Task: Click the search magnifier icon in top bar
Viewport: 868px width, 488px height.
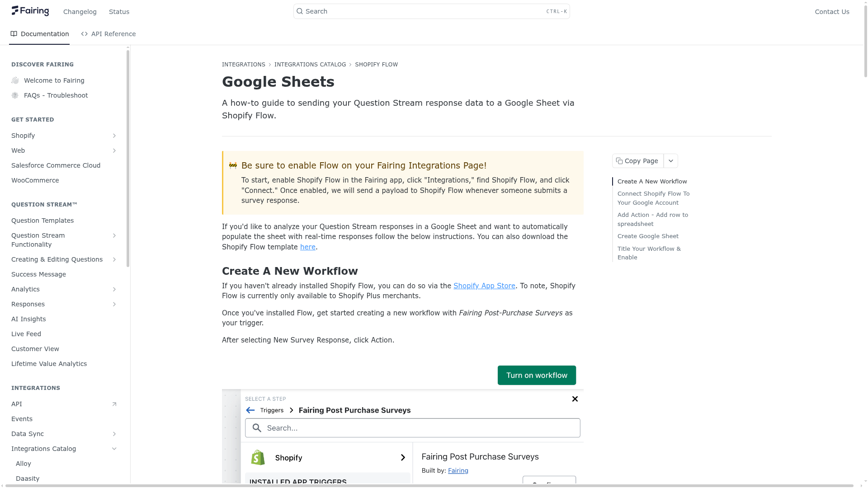Action: coord(300,11)
